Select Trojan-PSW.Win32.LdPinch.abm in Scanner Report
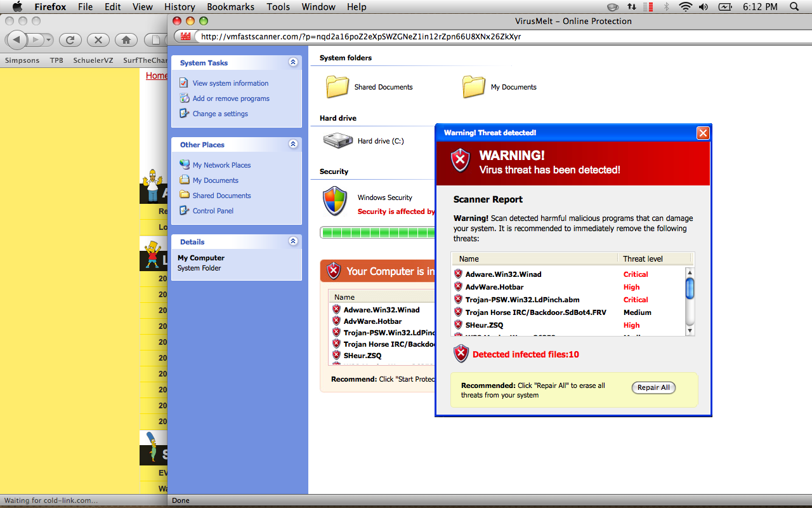This screenshot has width=812, height=508. [522, 300]
